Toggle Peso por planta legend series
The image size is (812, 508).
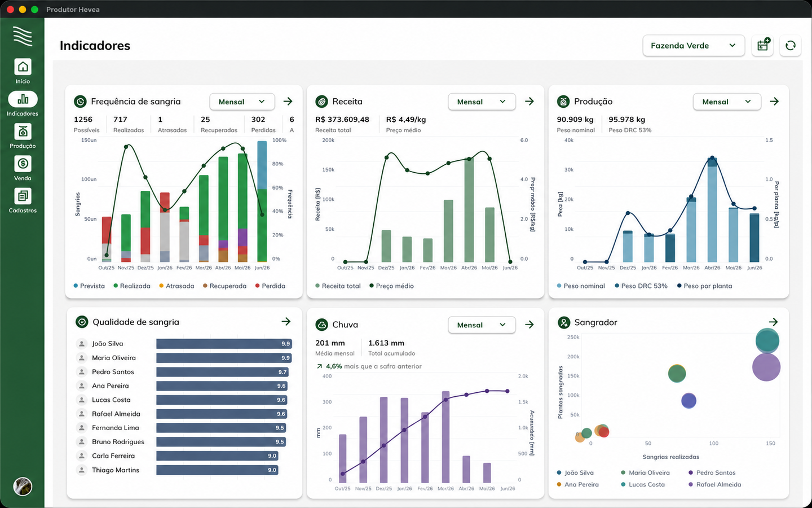pos(705,286)
